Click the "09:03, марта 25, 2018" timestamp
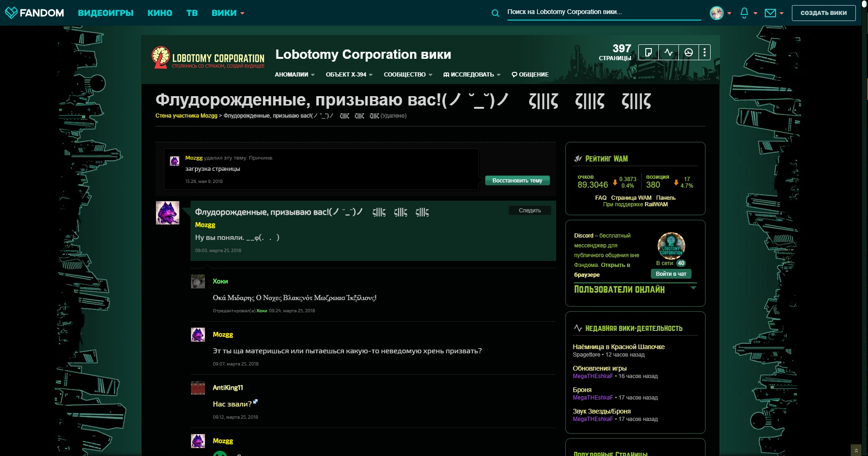Viewport: 868px width, 456px height. coord(218,251)
